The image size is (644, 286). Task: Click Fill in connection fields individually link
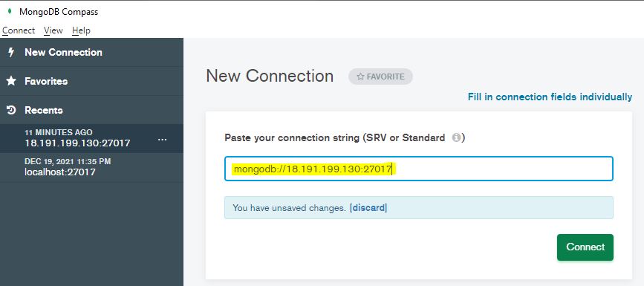[x=550, y=97]
